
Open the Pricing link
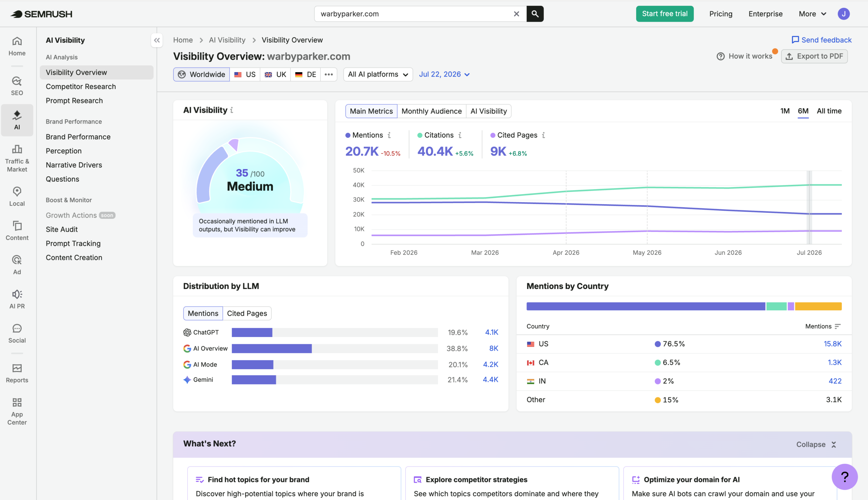721,14
